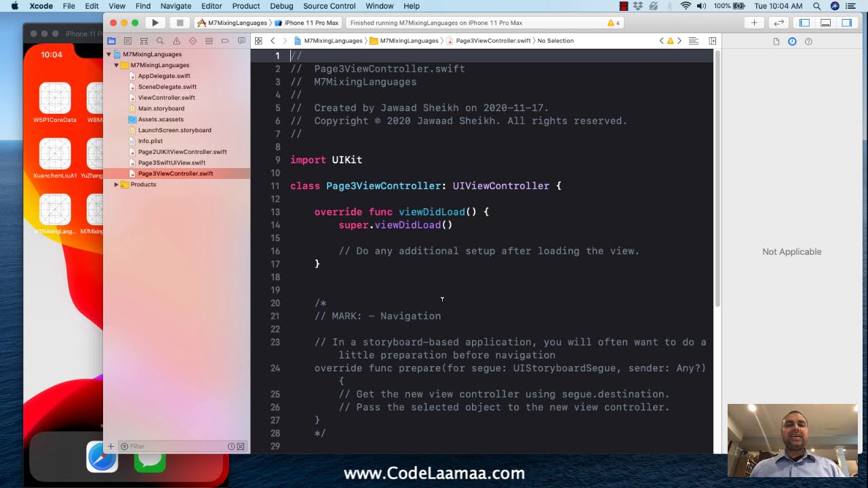Go back in editor history
Screen dimensions: 868x488
pyautogui.click(x=273, y=41)
